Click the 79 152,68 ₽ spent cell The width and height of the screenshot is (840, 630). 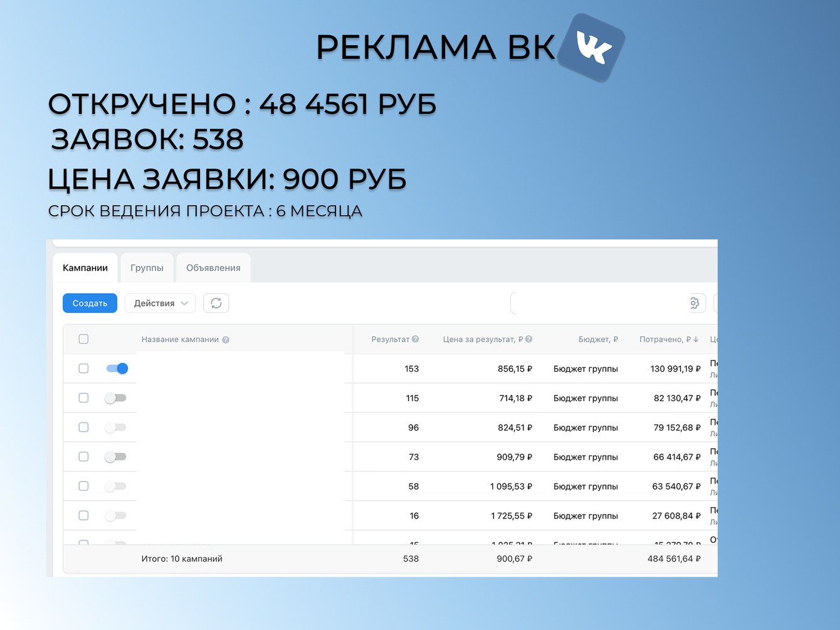pyautogui.click(x=678, y=428)
